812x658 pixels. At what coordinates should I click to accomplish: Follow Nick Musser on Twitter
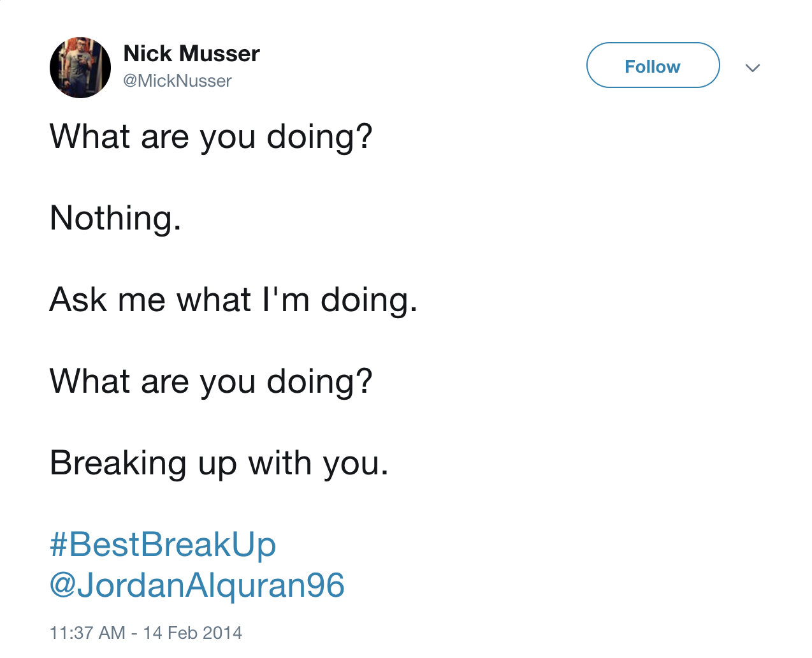652,65
